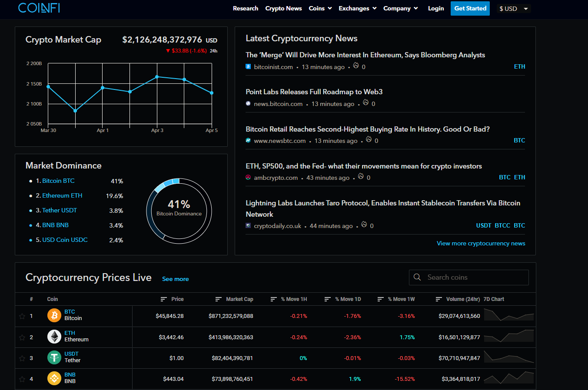Open Bitcoin Retail Reaches Second-Highest article

[x=368, y=129]
